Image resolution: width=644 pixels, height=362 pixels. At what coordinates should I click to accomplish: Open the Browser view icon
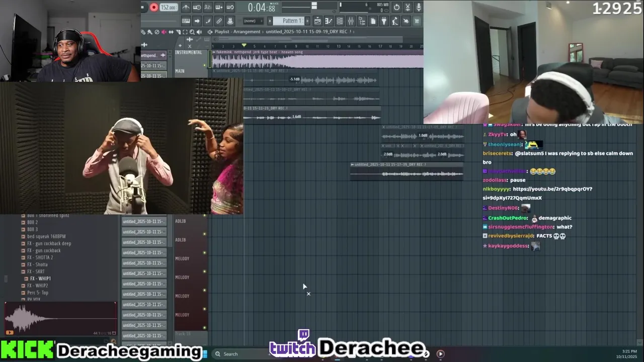[362, 21]
